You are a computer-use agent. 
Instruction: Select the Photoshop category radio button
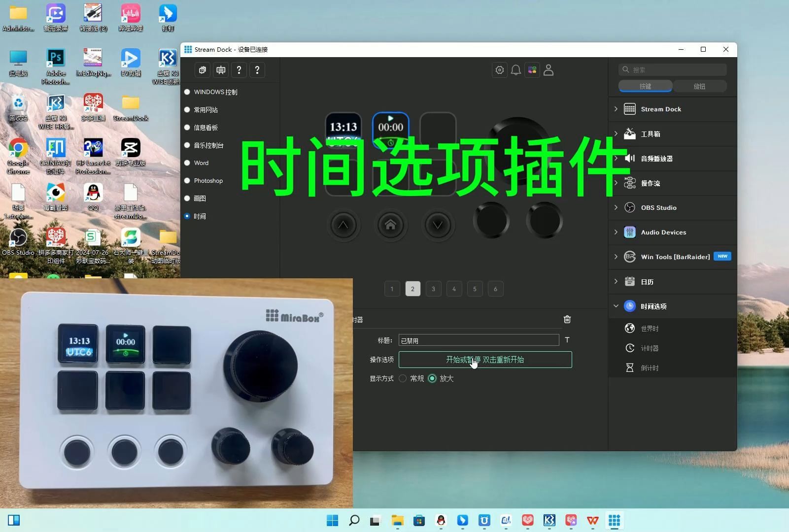coord(187,180)
